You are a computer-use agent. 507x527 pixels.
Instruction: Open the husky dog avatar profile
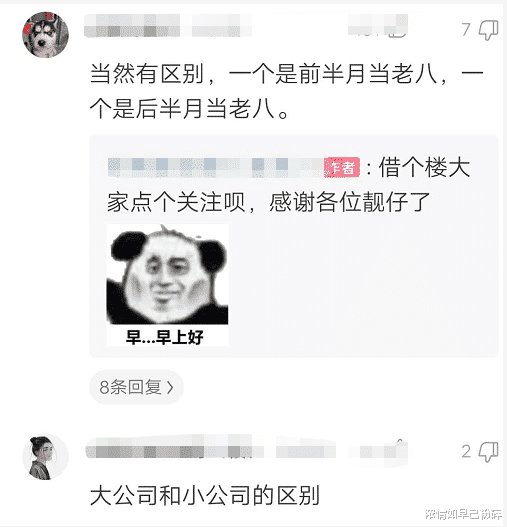[x=45, y=35]
